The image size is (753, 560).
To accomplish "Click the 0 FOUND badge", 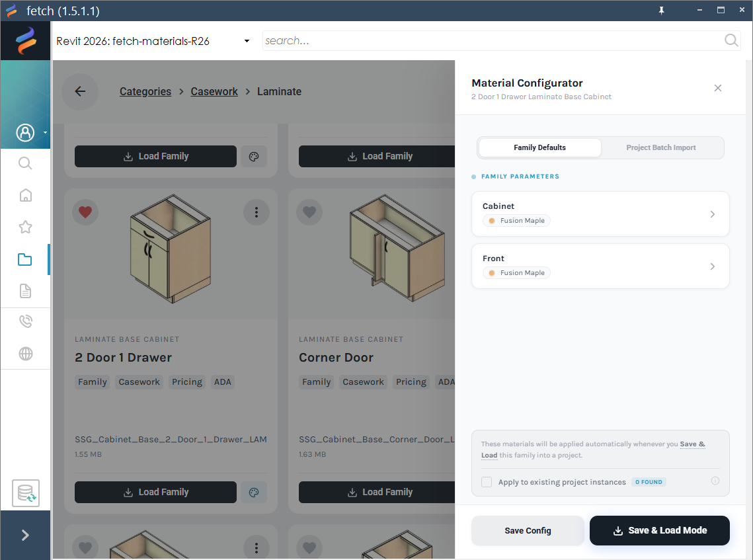I will [649, 482].
